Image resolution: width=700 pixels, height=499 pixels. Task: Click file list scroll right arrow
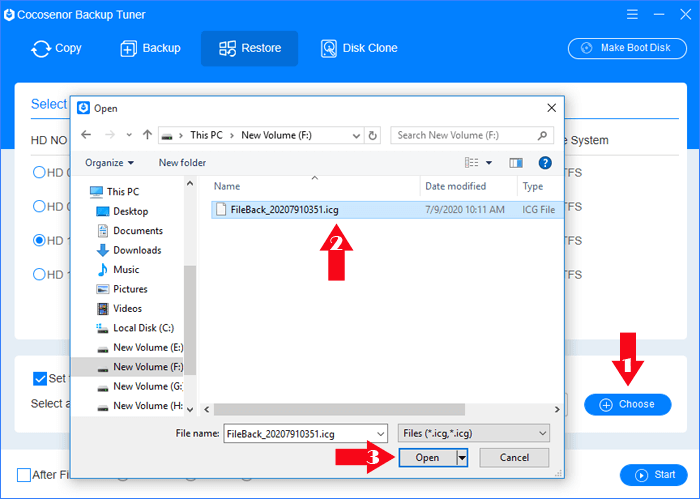(557, 409)
